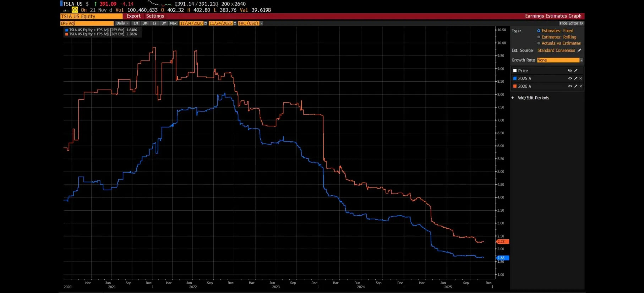Click the start date field 11/24/2020
This screenshot has height=293, width=644.
pyautogui.click(x=191, y=23)
